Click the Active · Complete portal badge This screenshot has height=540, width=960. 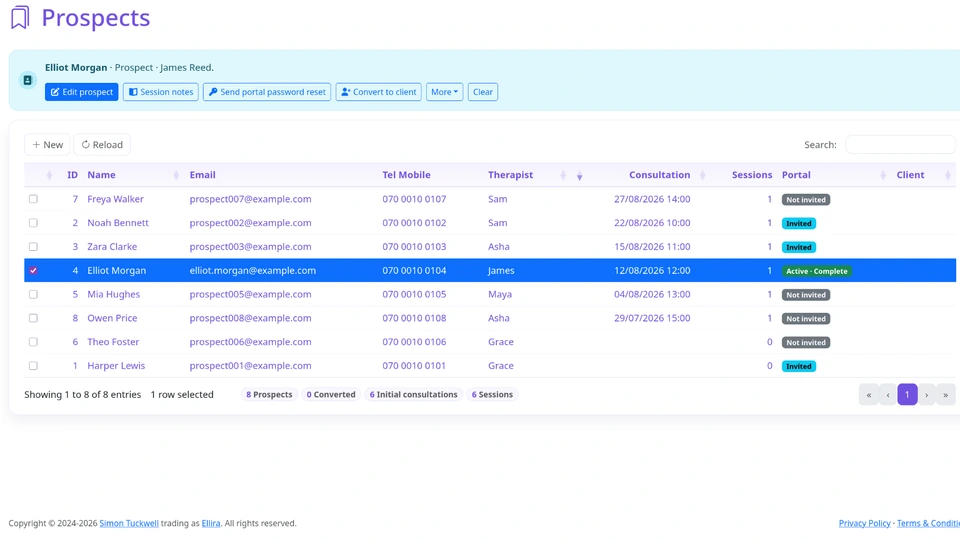tap(817, 271)
